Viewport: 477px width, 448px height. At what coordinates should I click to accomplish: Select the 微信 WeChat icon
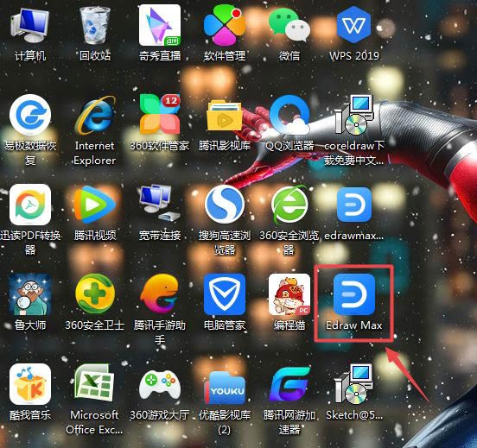[x=289, y=26]
